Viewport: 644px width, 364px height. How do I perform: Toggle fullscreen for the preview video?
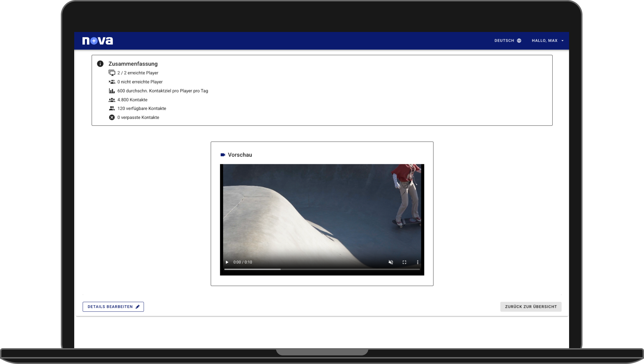click(404, 262)
